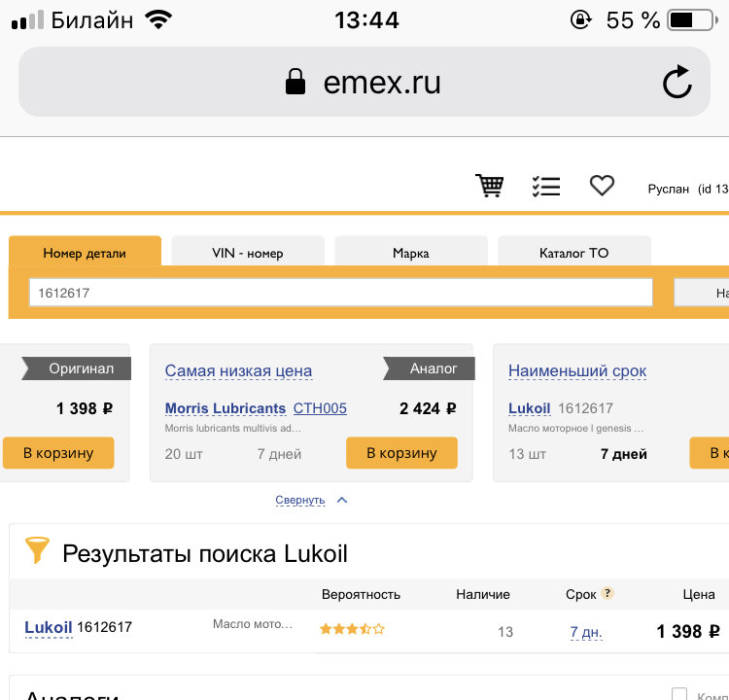Select the Марка tab
Viewport: 729px width, 700px height.
(x=411, y=251)
